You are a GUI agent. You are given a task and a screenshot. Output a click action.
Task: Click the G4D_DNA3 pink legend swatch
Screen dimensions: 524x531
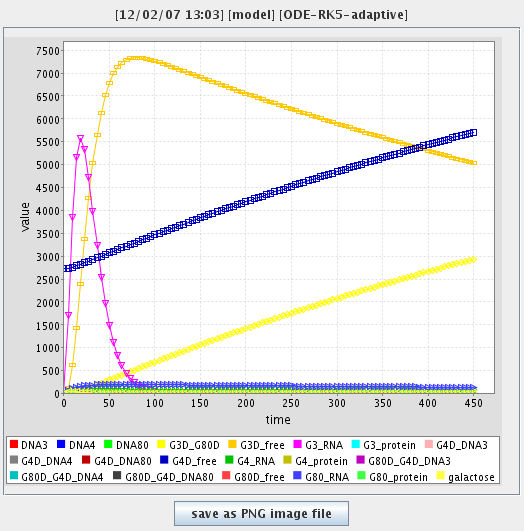point(428,444)
